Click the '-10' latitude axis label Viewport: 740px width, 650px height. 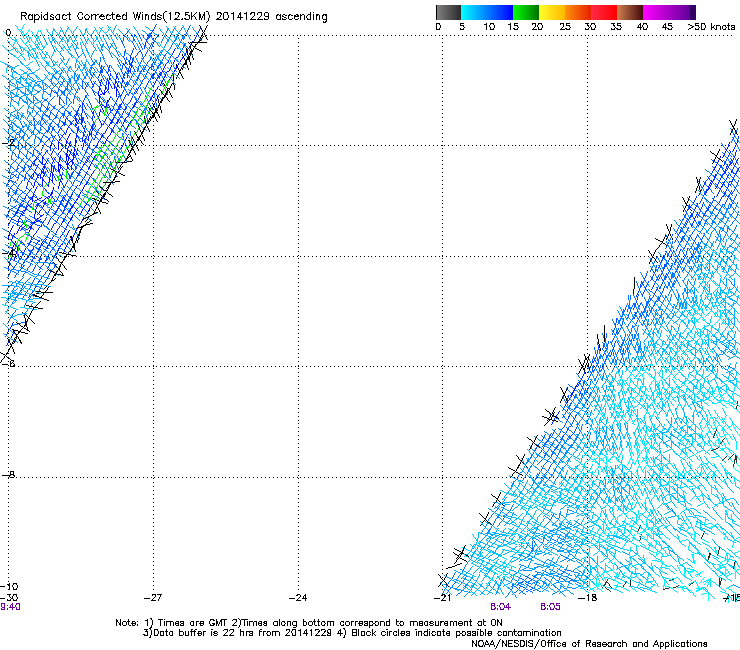(x=9, y=587)
